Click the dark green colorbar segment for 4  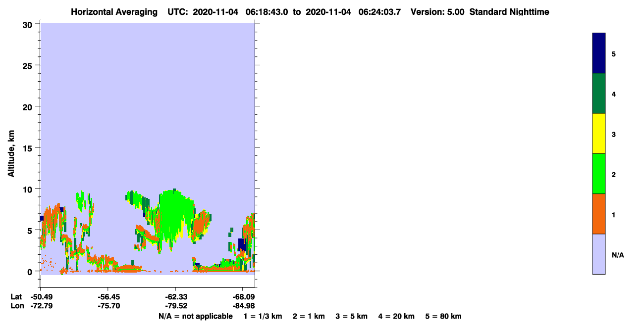pos(599,94)
